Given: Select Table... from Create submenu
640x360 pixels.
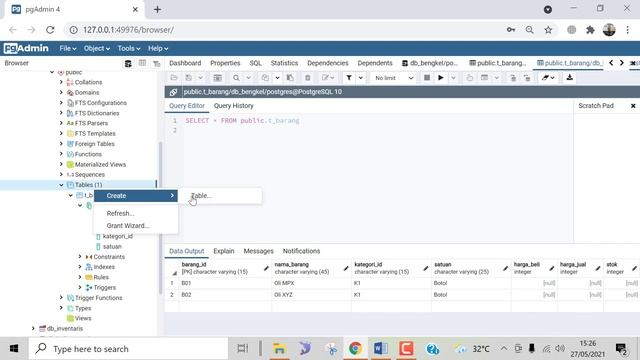Looking at the screenshot, I should pos(221,196).
